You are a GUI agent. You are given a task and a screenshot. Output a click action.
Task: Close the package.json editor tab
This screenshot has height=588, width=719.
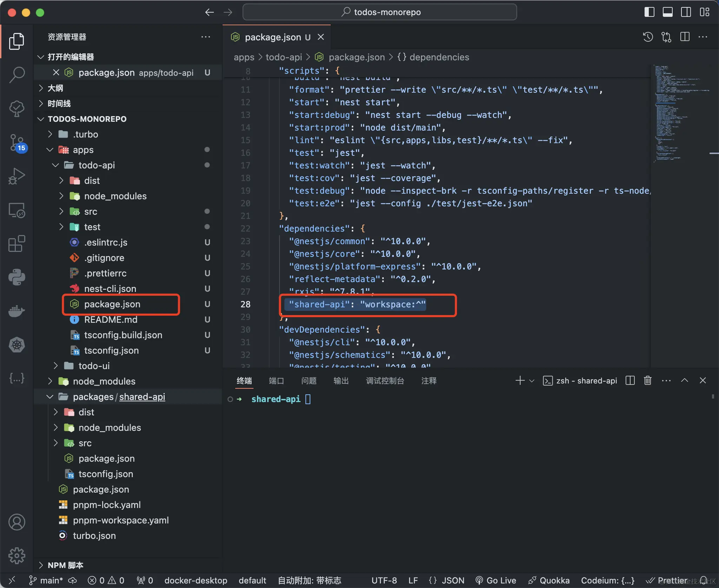tap(321, 37)
